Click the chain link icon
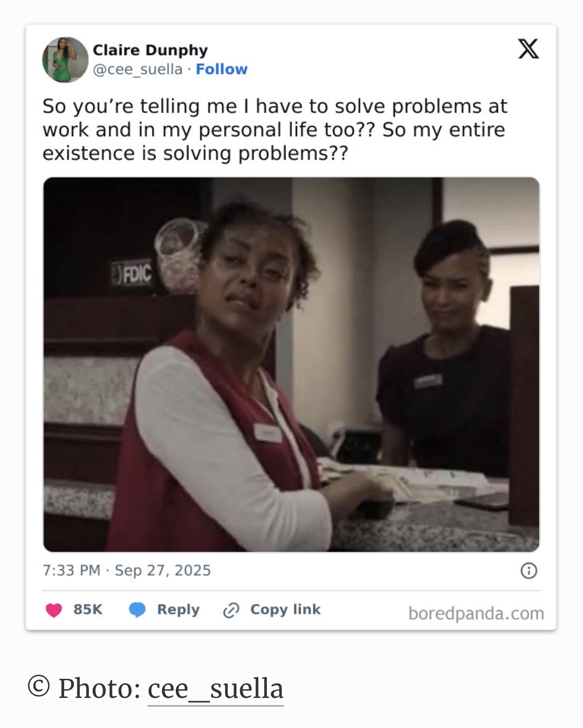This screenshot has height=728, width=583. 231,610
